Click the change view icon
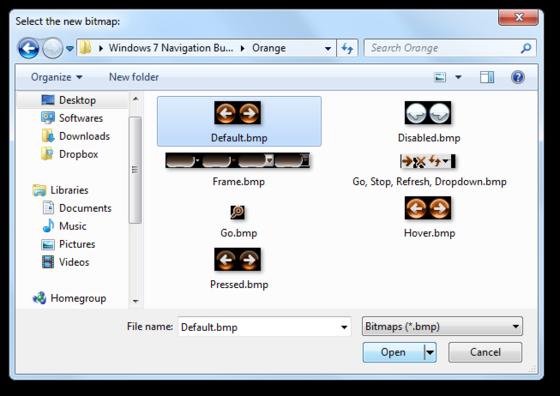560x396 pixels. coord(440,77)
